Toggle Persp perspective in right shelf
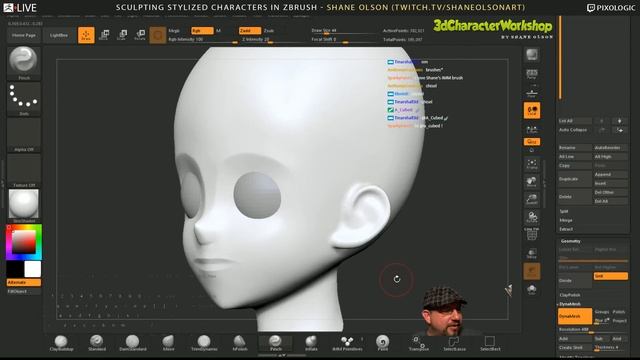Viewport: 640px width, 360px height. 531,74
